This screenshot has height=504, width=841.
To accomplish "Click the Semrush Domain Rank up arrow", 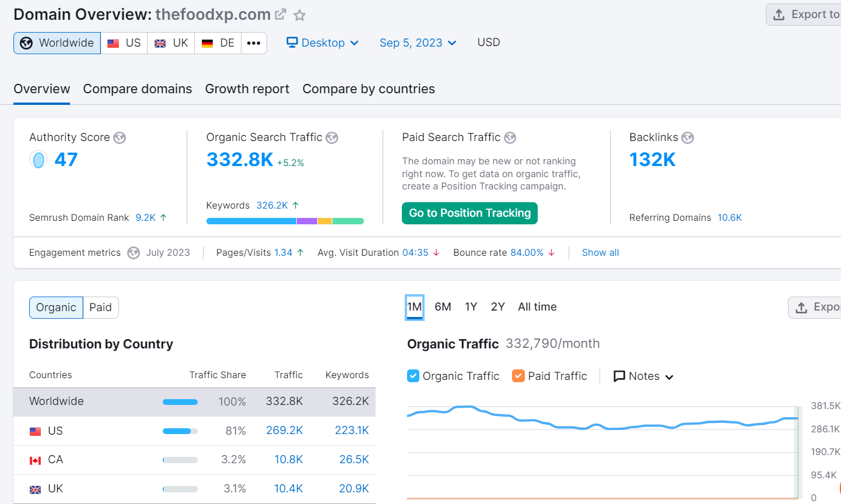I will pyautogui.click(x=163, y=217).
